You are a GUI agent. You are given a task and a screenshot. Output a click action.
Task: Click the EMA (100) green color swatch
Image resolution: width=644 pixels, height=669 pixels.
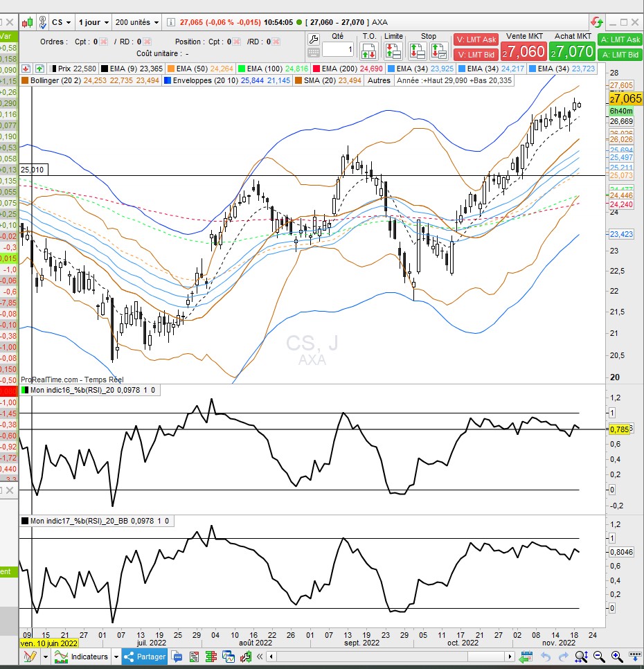pos(242,69)
